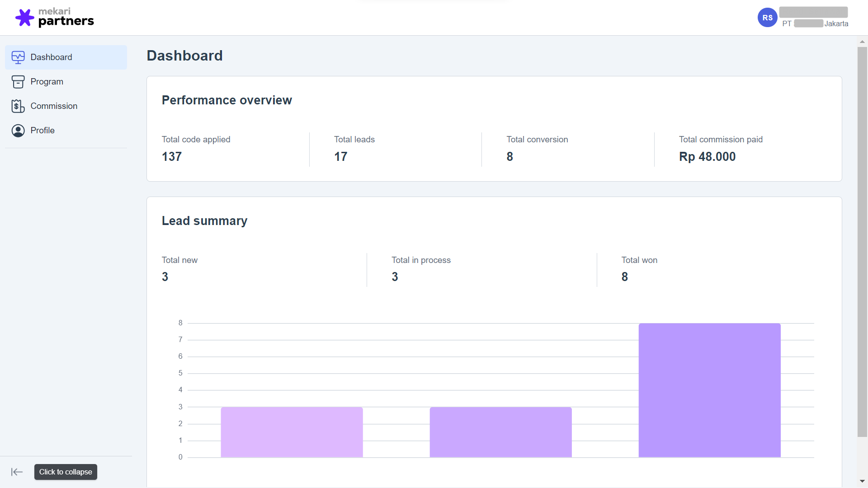Click the sidebar collapse arrow icon
The height and width of the screenshot is (488, 868).
17,472
